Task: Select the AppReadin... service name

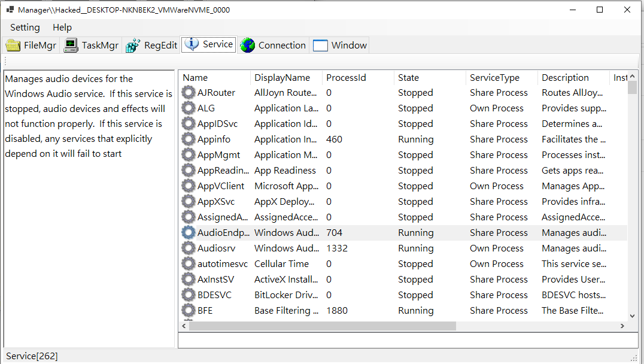Action: pyautogui.click(x=223, y=171)
